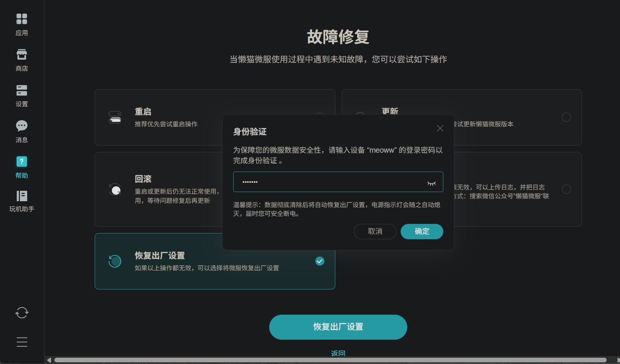This screenshot has height=364, width=620.
Task: Click the 回滚 rollback card icon
Action: coord(115,190)
